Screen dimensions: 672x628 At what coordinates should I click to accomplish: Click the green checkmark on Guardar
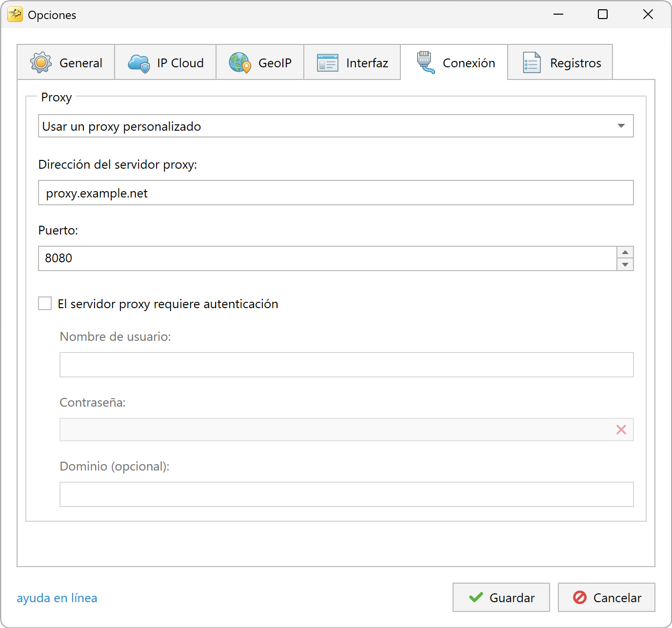476,597
